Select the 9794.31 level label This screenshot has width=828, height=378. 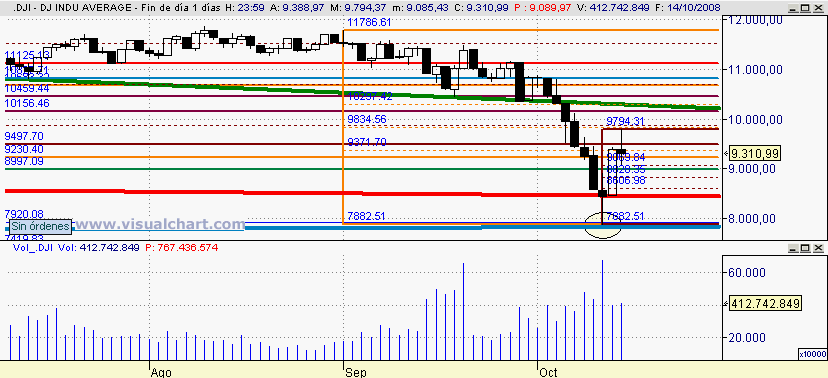point(625,121)
